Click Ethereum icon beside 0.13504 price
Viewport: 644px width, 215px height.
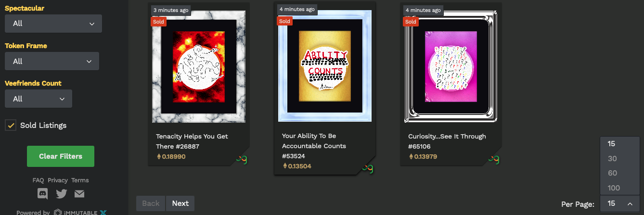(x=284, y=166)
